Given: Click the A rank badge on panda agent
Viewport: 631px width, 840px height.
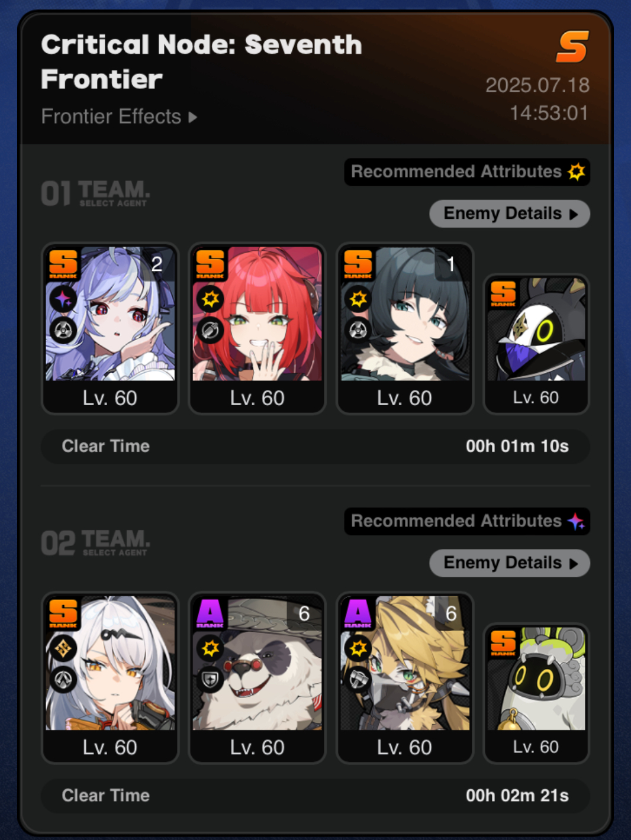Looking at the screenshot, I should [x=210, y=613].
